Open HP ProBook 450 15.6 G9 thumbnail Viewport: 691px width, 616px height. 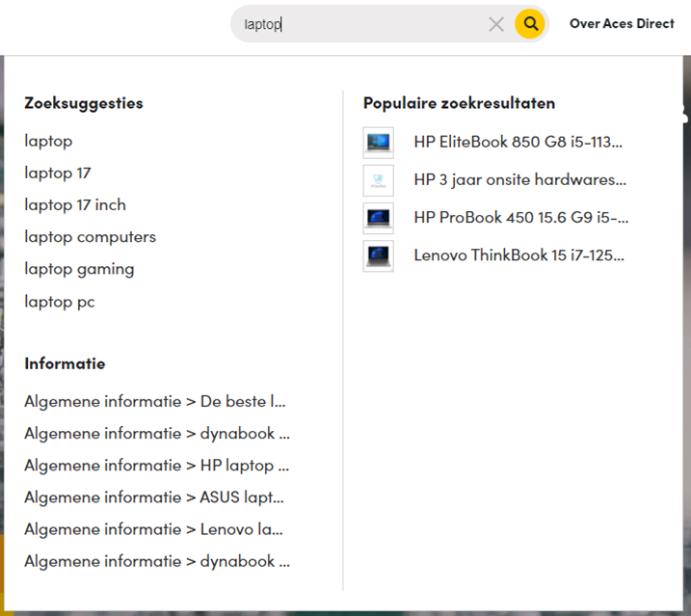pos(378,218)
